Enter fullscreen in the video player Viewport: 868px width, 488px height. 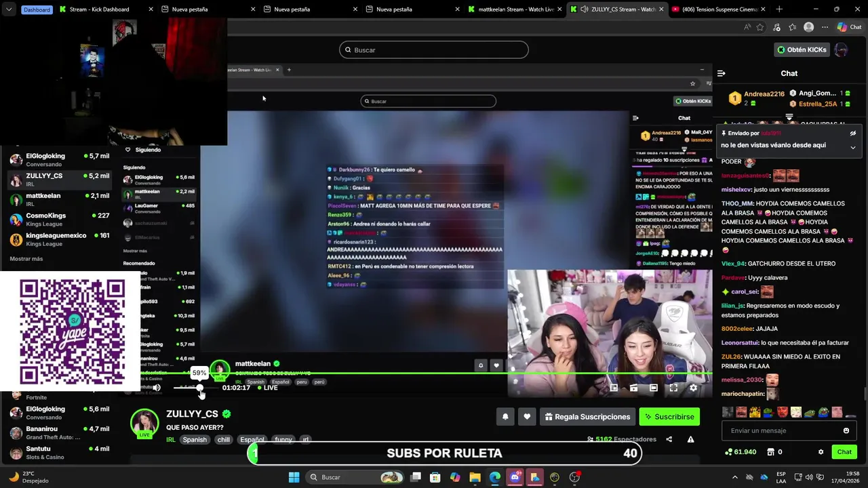(x=673, y=388)
